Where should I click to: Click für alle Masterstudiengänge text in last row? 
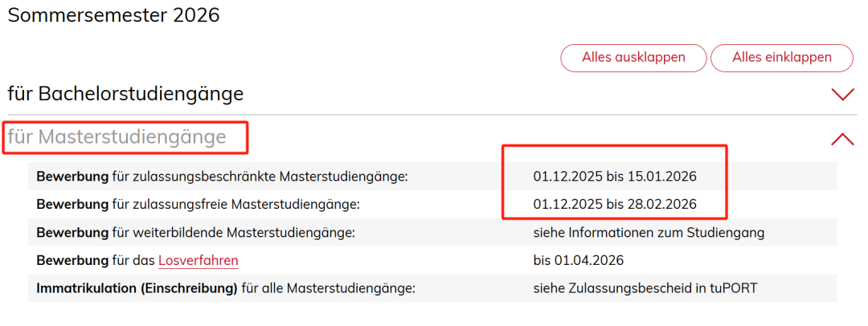[328, 287]
